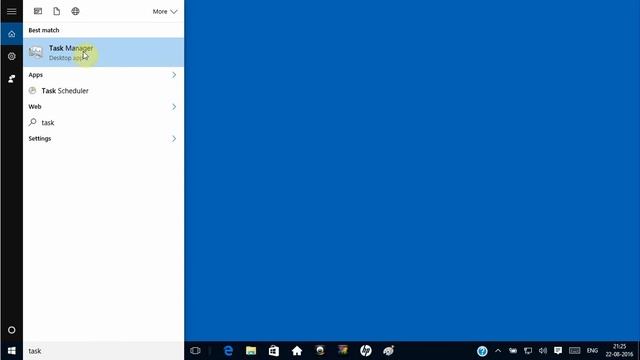Open the hamburger menu in the search sidebar
Screen dimensions: 640x360
[x=11, y=11]
